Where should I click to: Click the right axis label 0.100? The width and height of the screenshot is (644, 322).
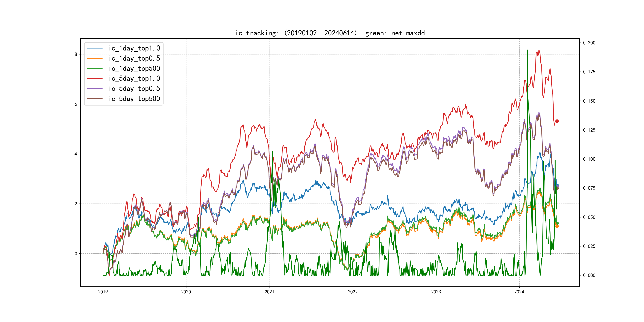[x=589, y=159]
